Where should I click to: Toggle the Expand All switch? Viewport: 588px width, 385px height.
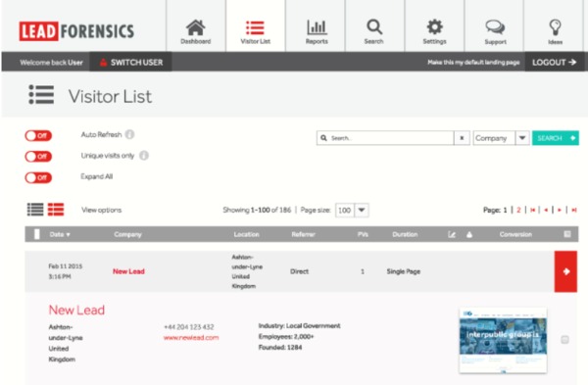pyautogui.click(x=38, y=177)
